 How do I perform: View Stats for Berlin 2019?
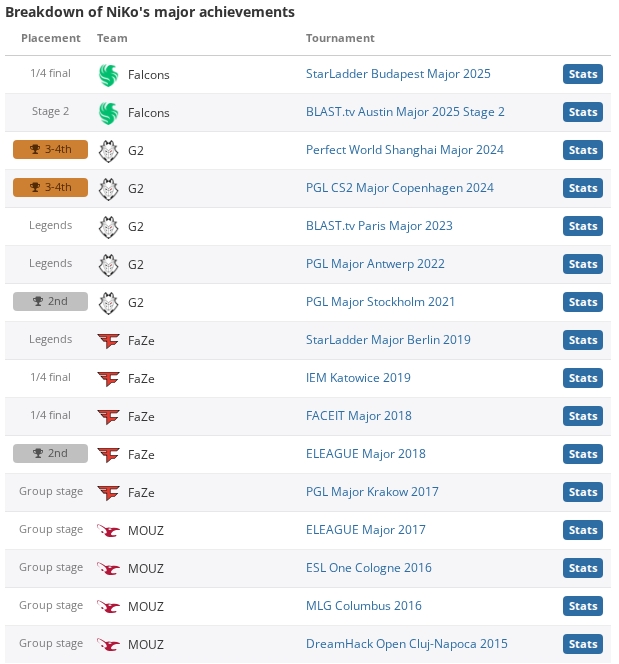point(583,340)
